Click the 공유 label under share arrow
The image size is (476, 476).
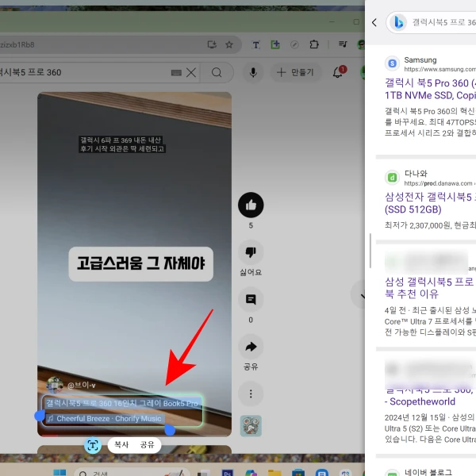[x=251, y=367]
